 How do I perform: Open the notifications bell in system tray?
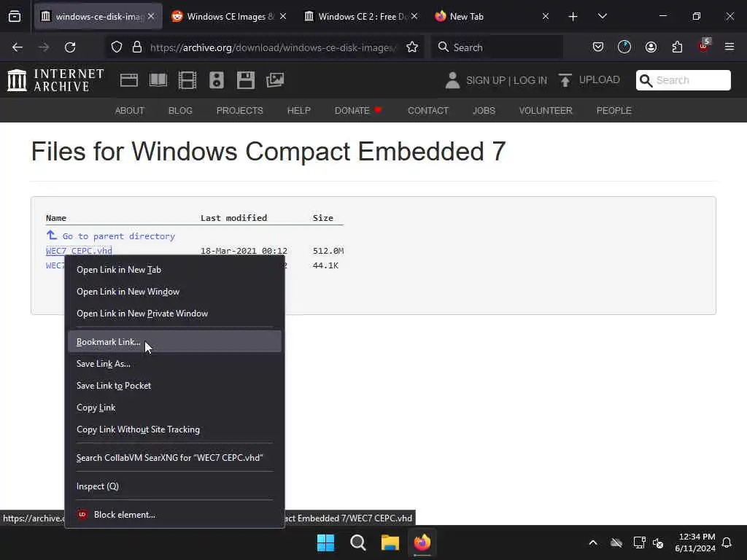click(727, 542)
